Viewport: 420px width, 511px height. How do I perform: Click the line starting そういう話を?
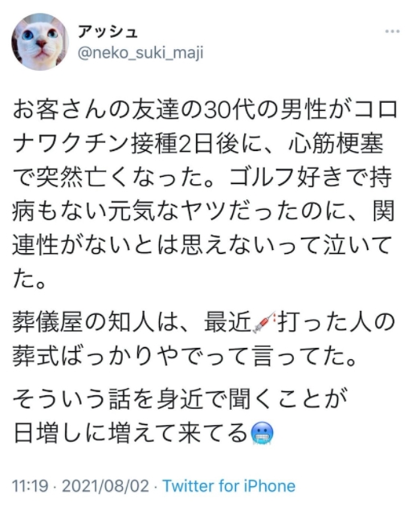coord(180,399)
